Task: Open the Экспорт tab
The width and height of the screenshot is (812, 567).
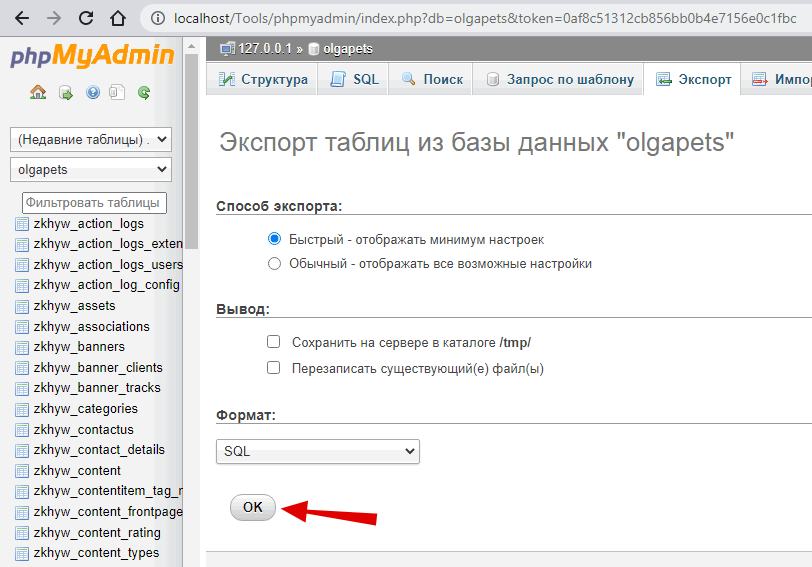Action: pyautogui.click(x=692, y=79)
